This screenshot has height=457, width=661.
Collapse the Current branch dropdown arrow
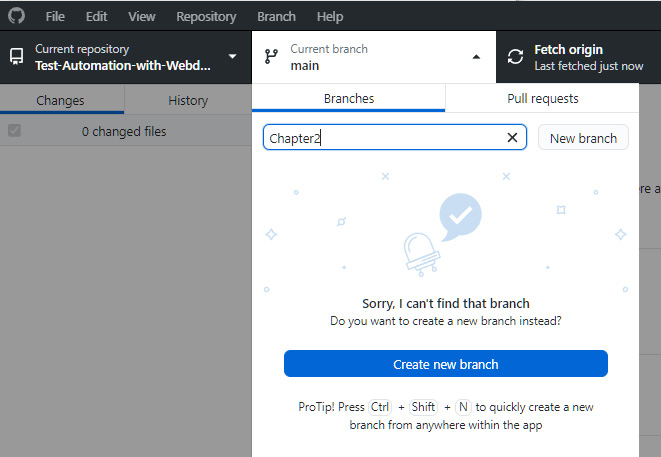coord(476,57)
